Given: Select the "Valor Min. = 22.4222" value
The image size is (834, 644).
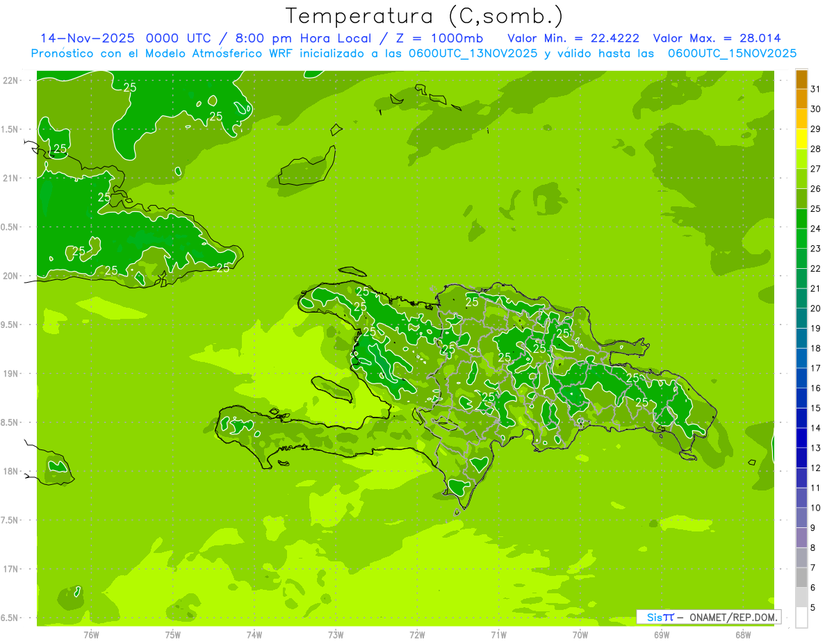Looking at the screenshot, I should tap(573, 38).
